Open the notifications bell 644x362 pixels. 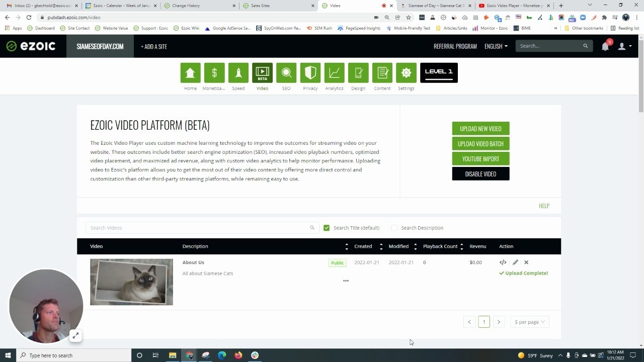coord(605,46)
